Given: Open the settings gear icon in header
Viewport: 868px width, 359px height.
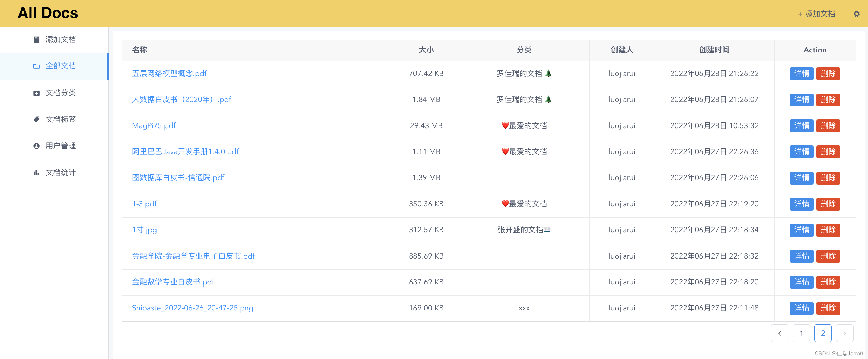Looking at the screenshot, I should (857, 14).
